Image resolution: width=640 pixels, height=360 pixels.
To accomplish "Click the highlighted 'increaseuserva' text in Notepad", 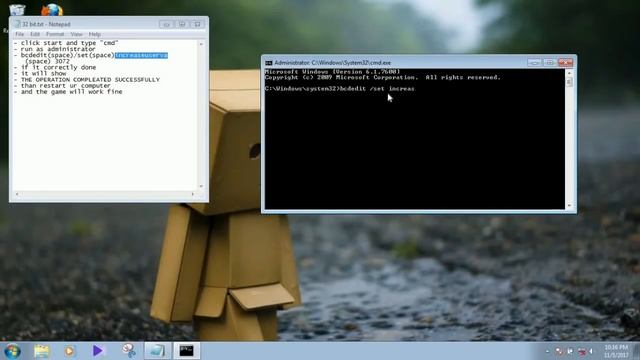I will coord(141,55).
